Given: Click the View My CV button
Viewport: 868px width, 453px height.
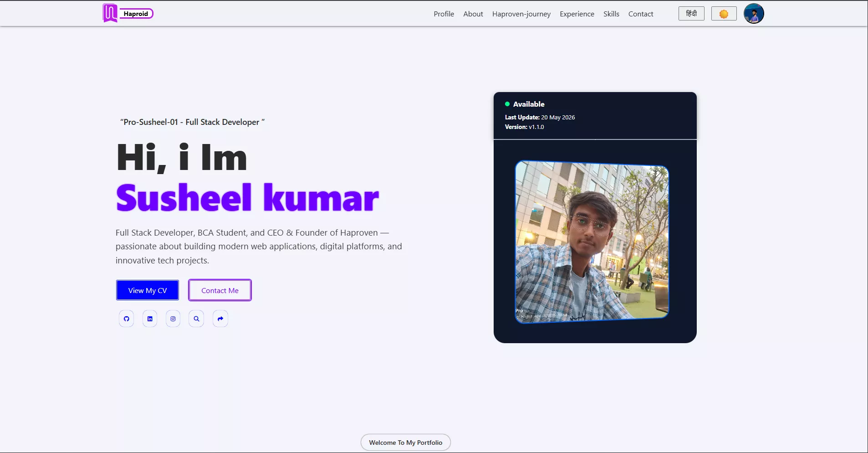Looking at the screenshot, I should (148, 290).
